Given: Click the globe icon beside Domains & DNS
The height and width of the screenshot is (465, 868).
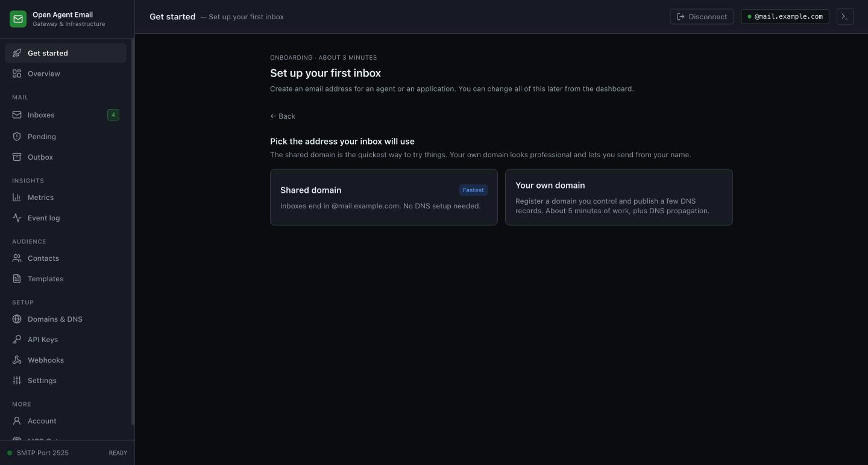Looking at the screenshot, I should point(17,319).
